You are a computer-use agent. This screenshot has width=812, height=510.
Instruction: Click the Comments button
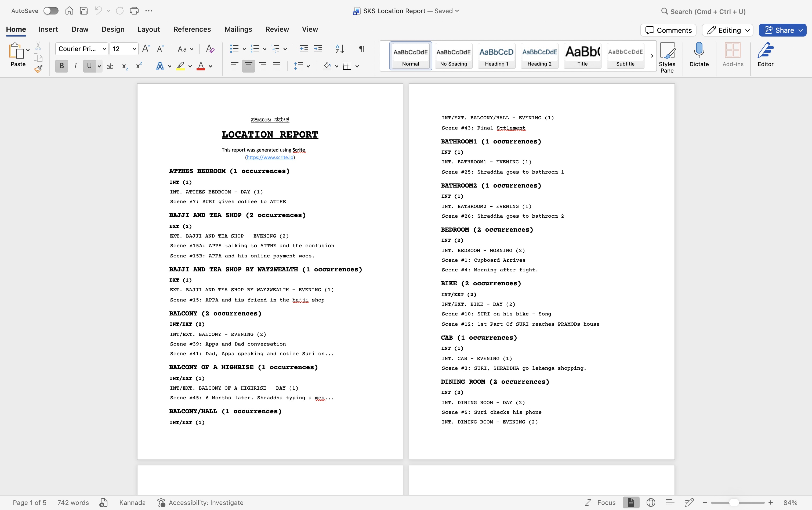668,30
